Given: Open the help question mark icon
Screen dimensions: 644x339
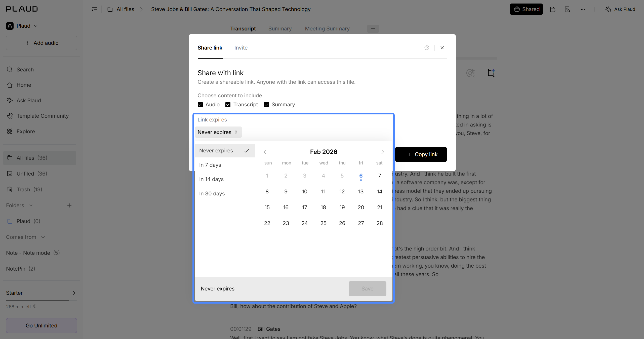Looking at the screenshot, I should (x=427, y=48).
